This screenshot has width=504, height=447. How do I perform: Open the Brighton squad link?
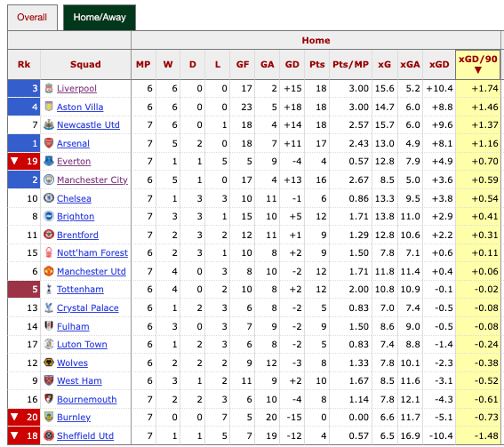[76, 217]
